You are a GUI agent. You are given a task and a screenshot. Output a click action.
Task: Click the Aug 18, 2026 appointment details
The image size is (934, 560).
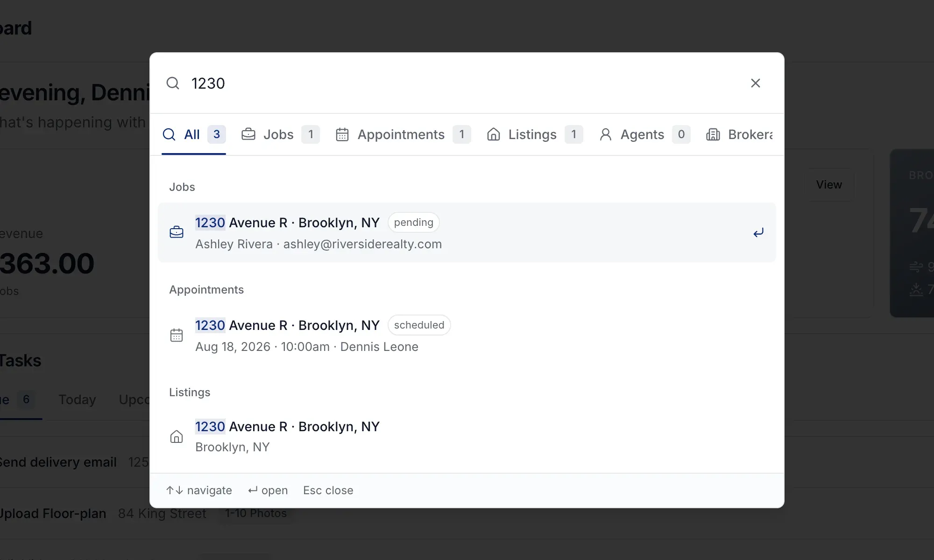point(307,347)
